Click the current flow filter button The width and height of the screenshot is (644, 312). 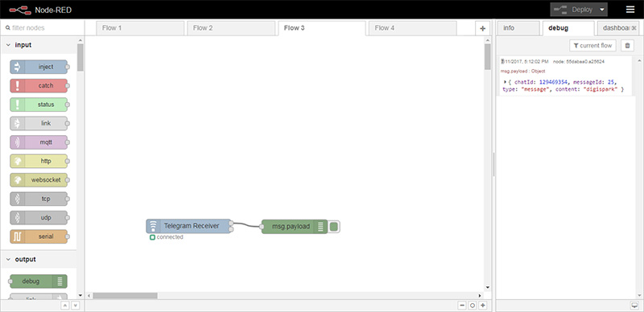point(592,46)
